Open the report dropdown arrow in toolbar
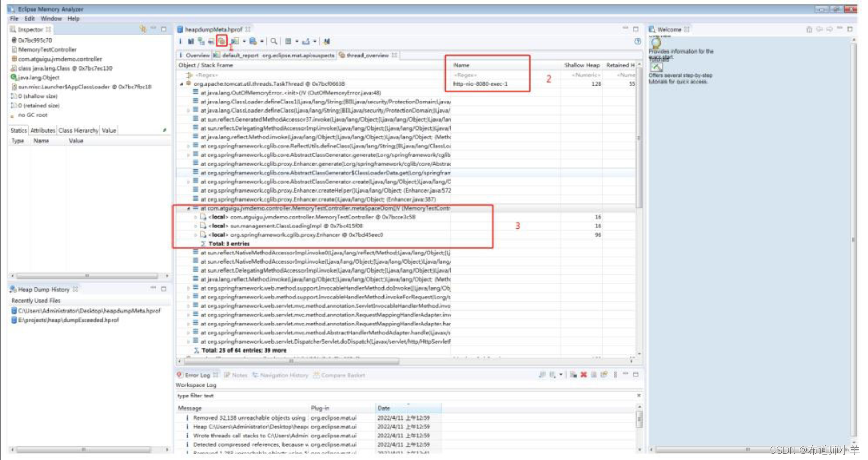 (x=244, y=41)
